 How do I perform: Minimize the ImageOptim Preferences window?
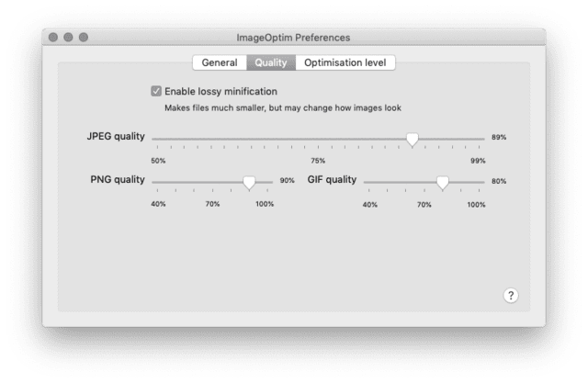point(68,37)
